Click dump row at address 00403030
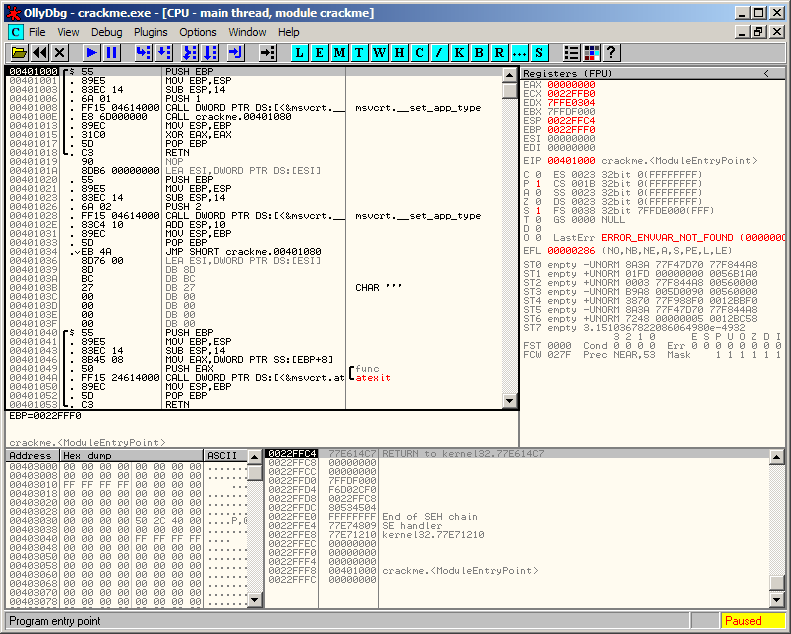The image size is (791, 634). 128,521
